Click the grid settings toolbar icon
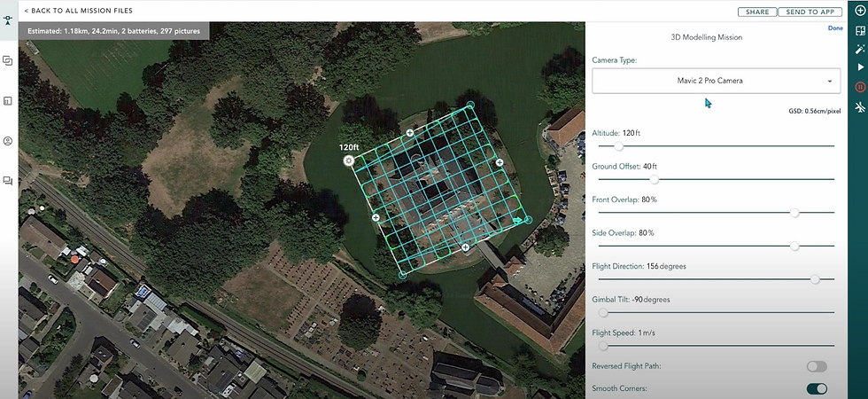 860,30
